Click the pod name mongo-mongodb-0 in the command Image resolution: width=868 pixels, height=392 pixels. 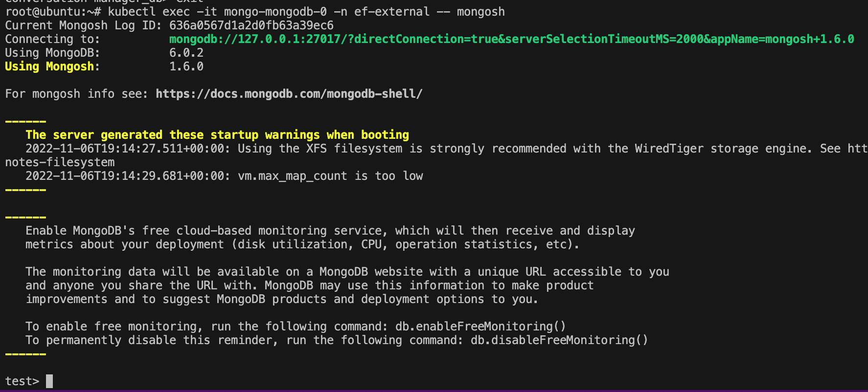(275, 12)
